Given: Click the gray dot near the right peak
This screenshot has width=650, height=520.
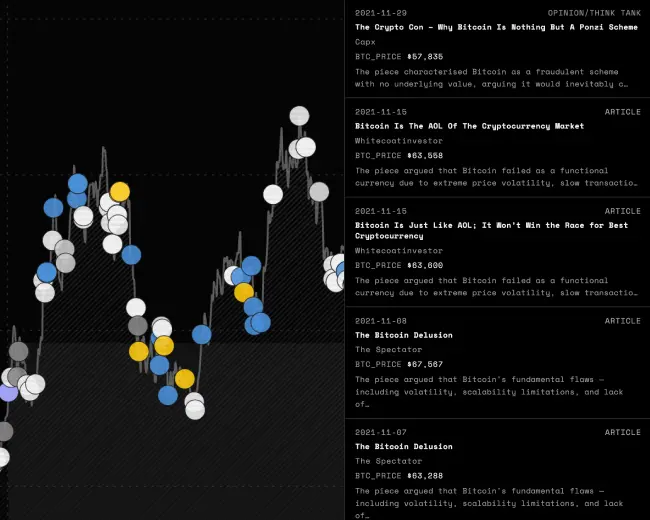Looking at the screenshot, I should pyautogui.click(x=319, y=191).
